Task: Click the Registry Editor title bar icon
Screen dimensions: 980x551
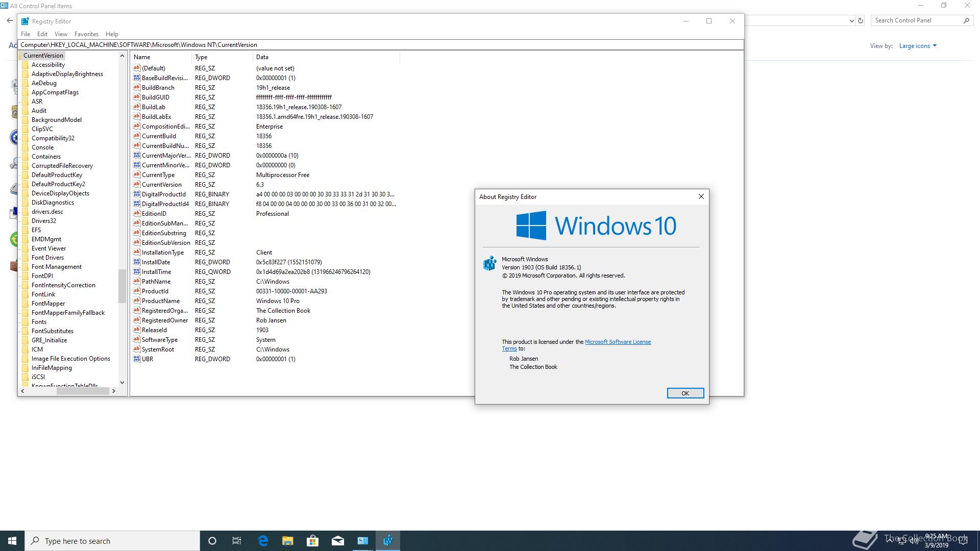Action: (x=25, y=21)
